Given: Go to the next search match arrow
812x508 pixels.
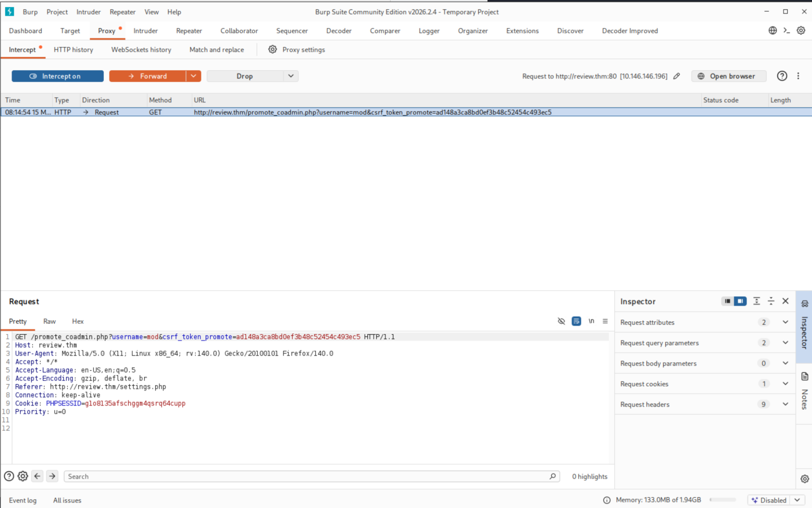Looking at the screenshot, I should tap(52, 476).
